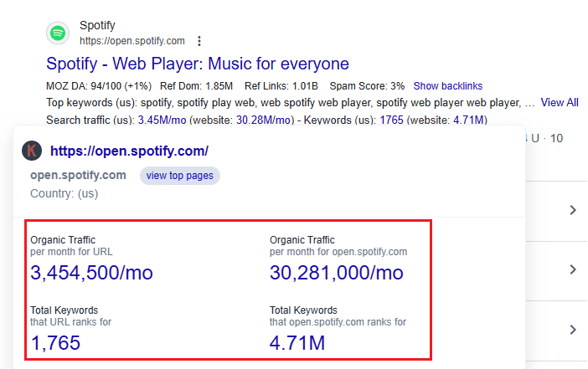
Task: Click the 'Country: (us)' text
Action: coord(64,193)
